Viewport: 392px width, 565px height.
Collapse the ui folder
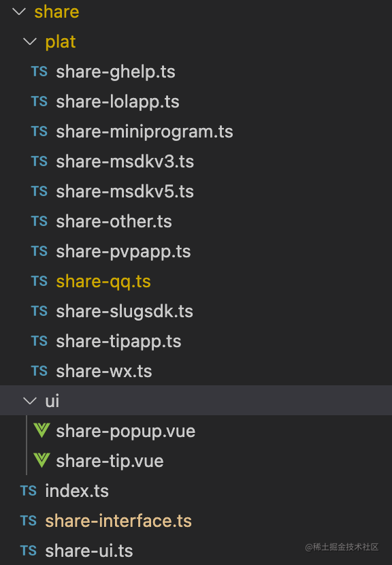[x=29, y=400]
